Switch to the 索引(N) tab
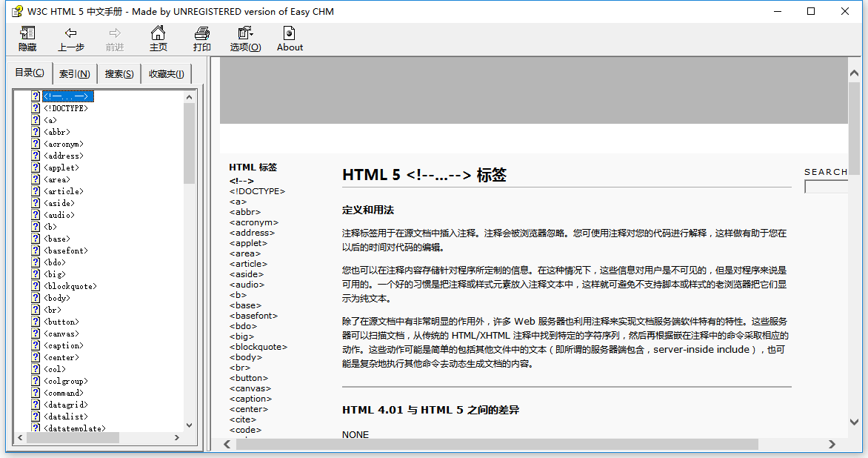 (x=74, y=73)
